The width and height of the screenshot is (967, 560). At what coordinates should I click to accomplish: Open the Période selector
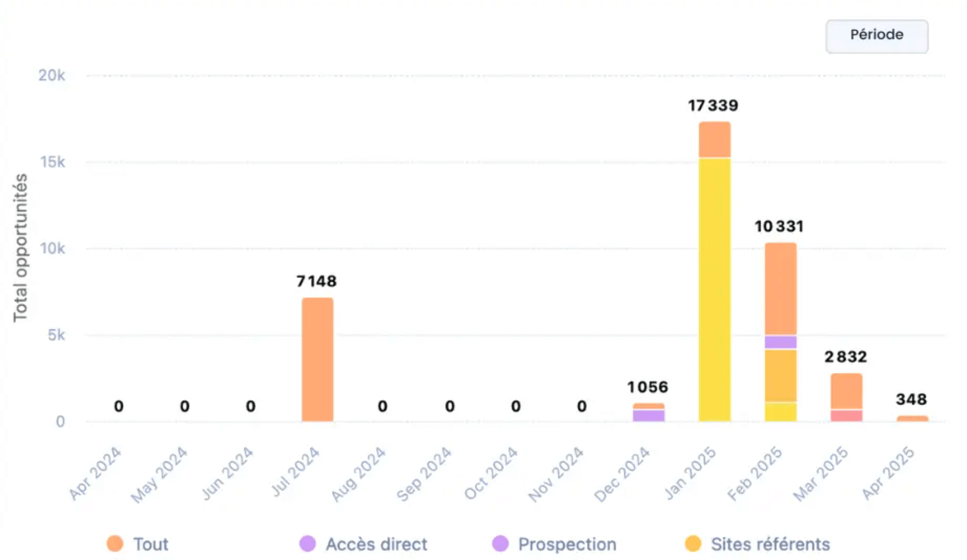coord(876,36)
